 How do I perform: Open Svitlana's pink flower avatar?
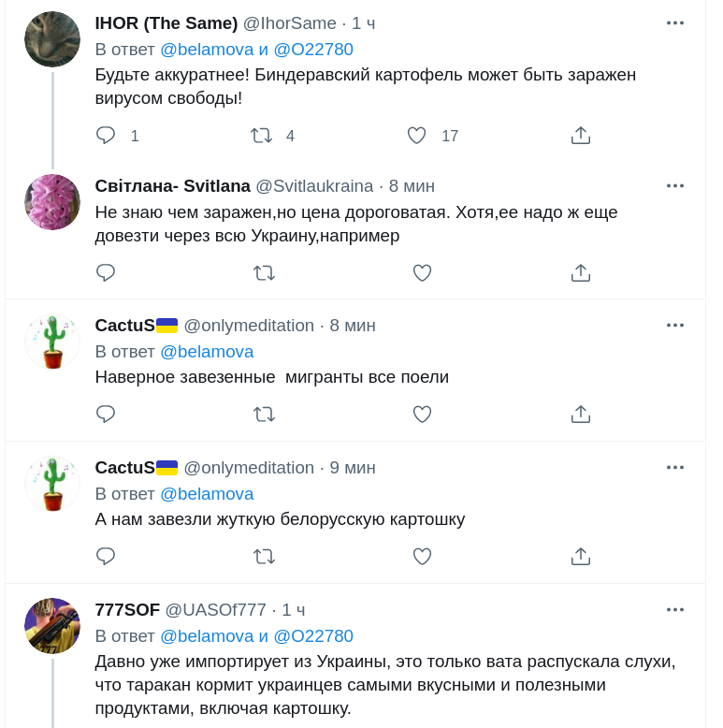pyautogui.click(x=52, y=202)
